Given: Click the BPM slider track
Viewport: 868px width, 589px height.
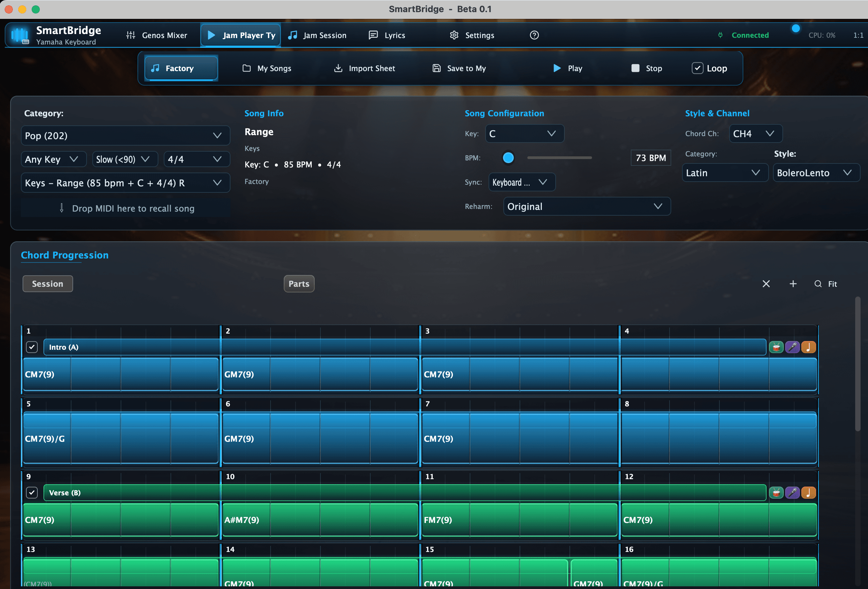Looking at the screenshot, I should tap(559, 158).
